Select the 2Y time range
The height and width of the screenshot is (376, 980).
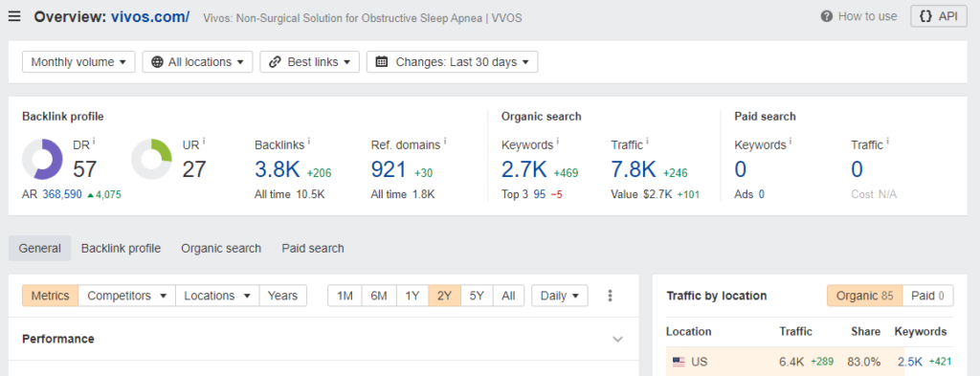pos(444,296)
